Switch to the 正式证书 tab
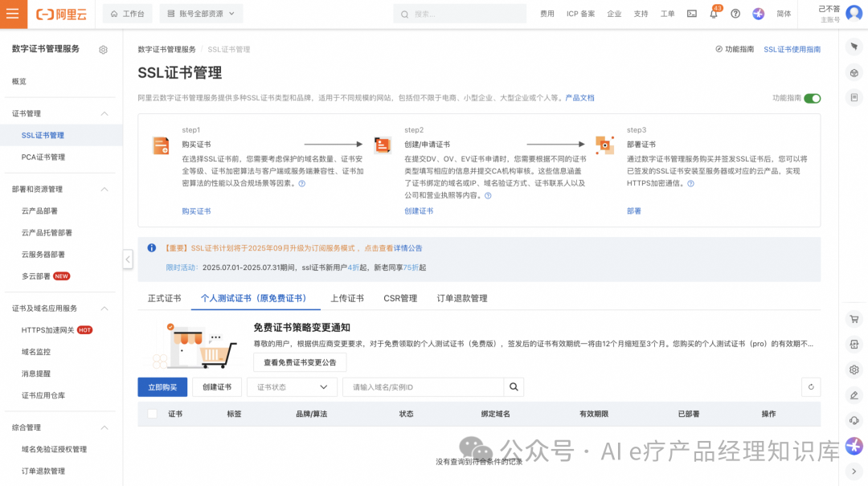 tap(165, 298)
